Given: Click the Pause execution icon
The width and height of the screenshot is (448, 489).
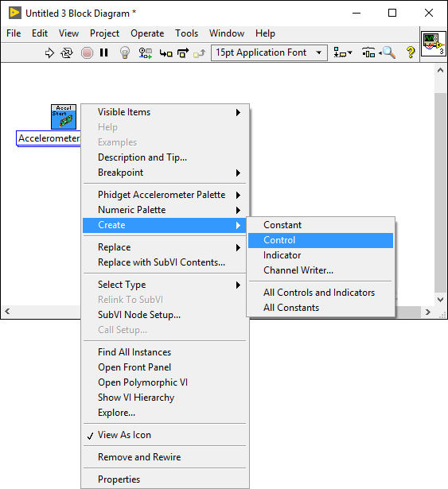Looking at the screenshot, I should [104, 52].
